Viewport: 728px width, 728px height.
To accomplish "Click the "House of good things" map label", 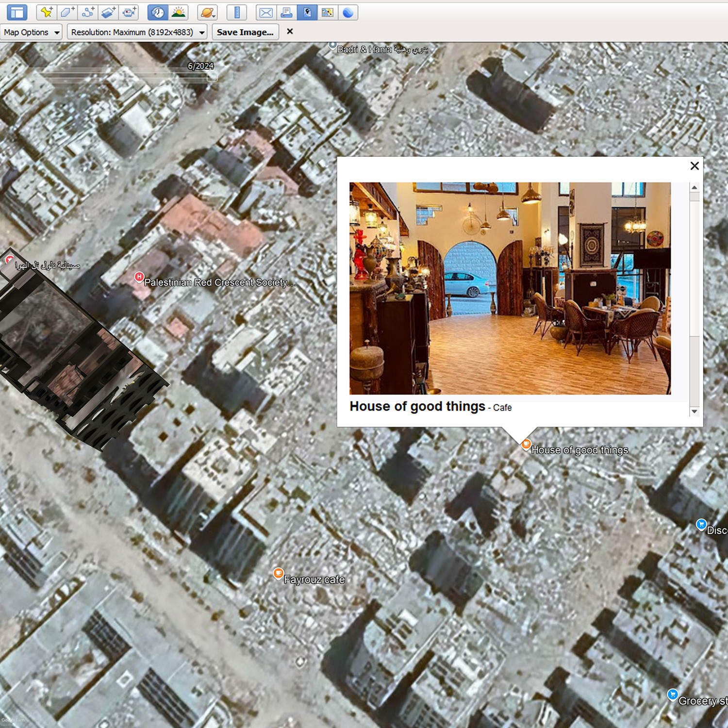I will pos(579,450).
